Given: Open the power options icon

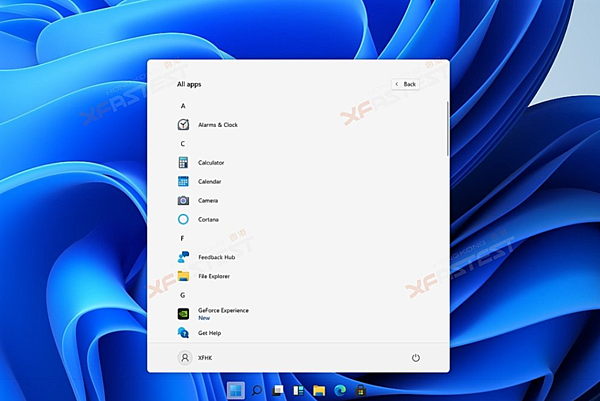Looking at the screenshot, I should coord(416,358).
